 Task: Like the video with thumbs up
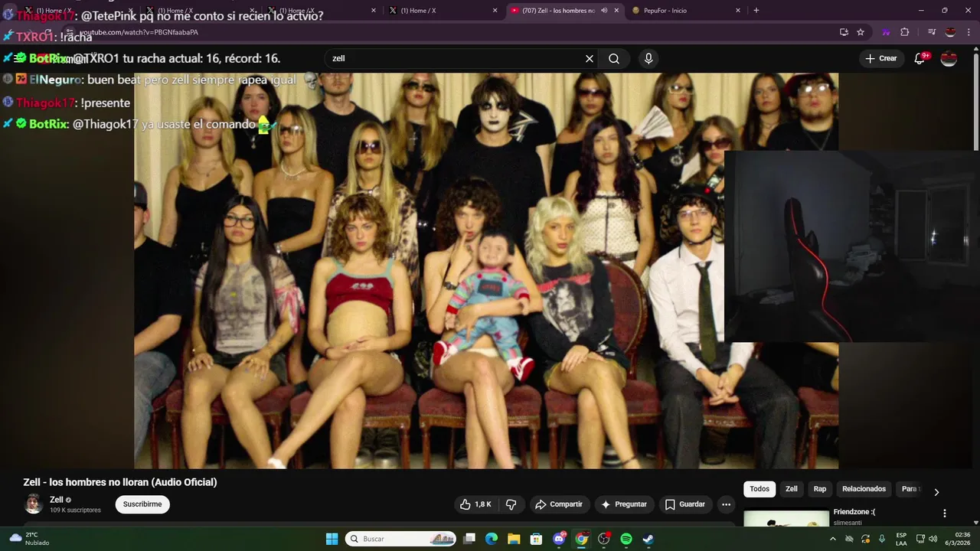475,504
